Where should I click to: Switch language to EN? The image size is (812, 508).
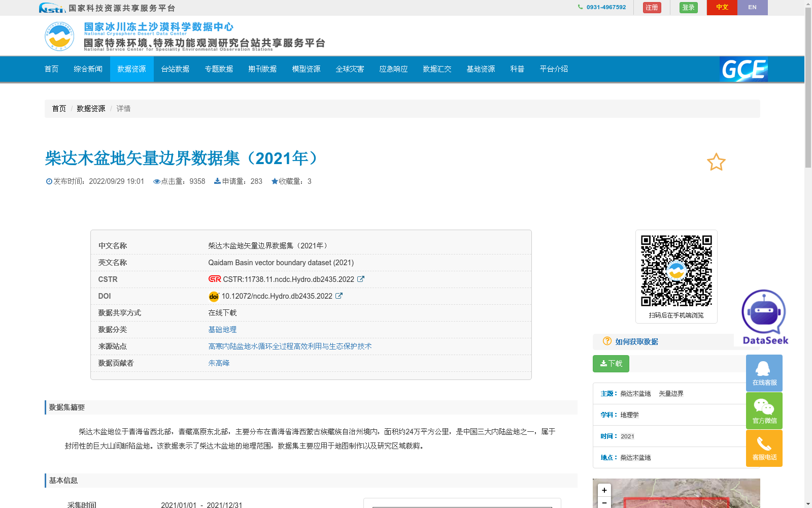click(x=753, y=8)
